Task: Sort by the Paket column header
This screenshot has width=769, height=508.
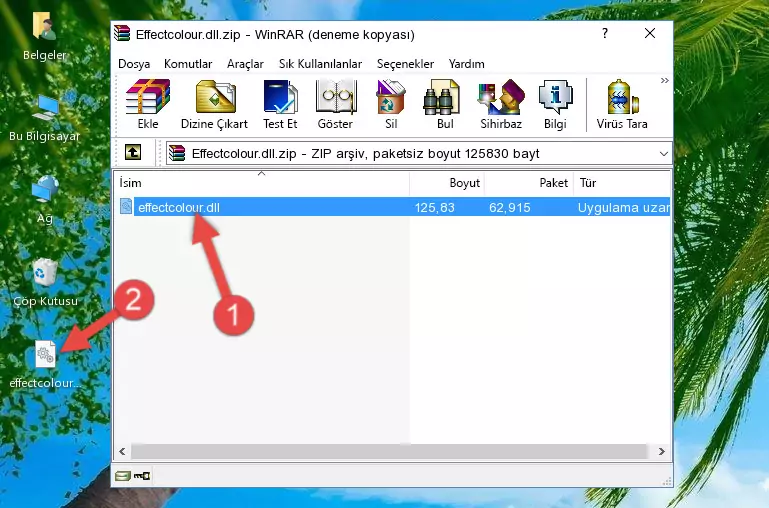Action: tap(529, 183)
